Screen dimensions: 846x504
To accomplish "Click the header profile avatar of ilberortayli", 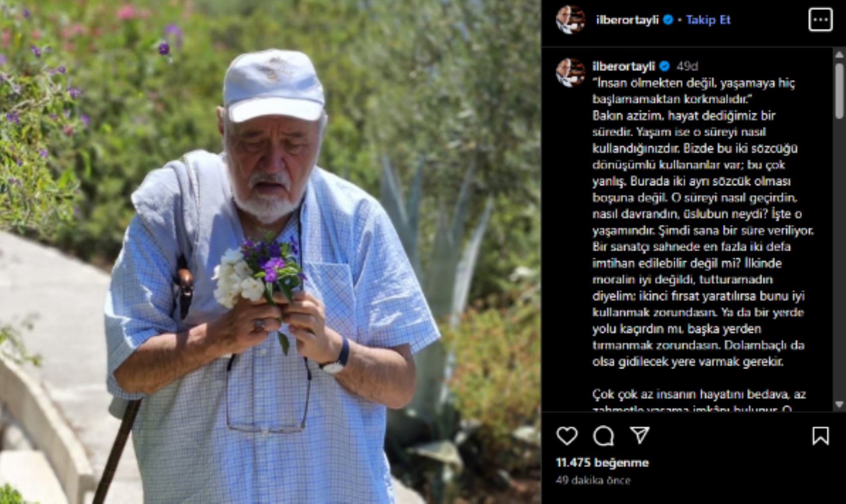I will [x=570, y=20].
